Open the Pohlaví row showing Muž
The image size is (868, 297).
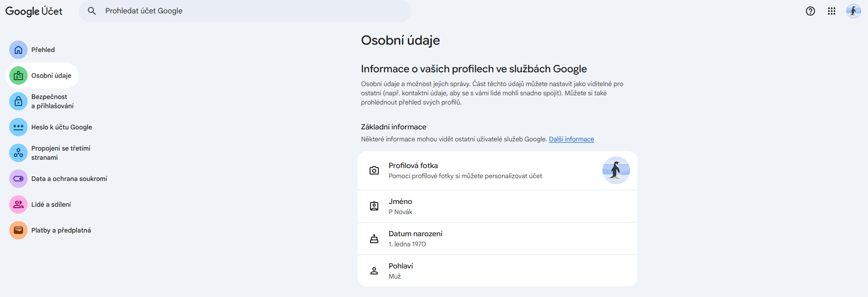click(x=497, y=271)
